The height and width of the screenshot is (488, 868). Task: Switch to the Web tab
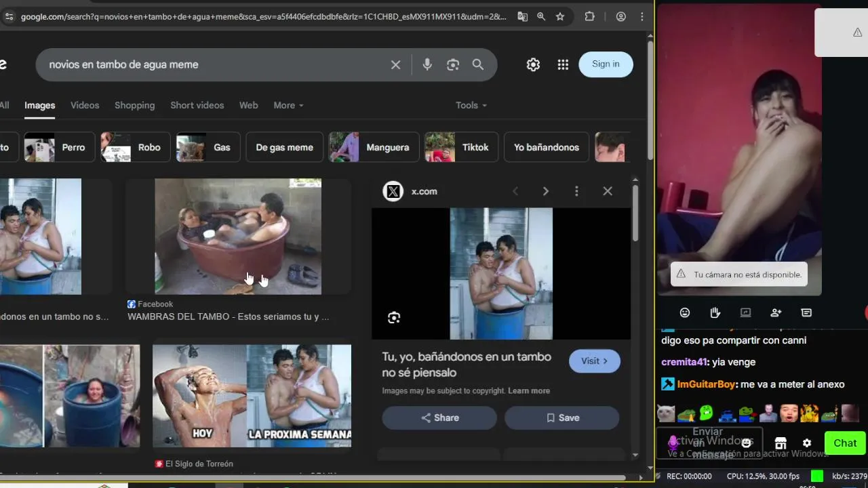click(248, 105)
